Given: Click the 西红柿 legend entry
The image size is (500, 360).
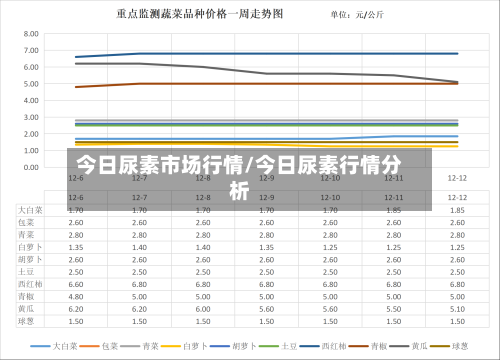Looking at the screenshot, I should click(x=323, y=346).
